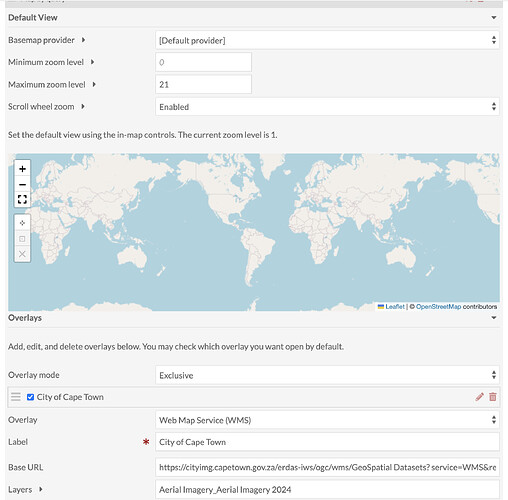Edit the City of Cape Town overlay
This screenshot has width=508, height=500.
click(x=479, y=397)
